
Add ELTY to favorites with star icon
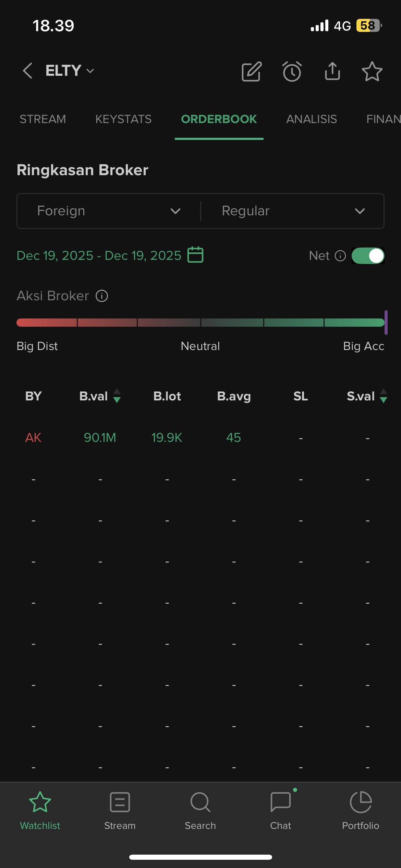coord(372,71)
